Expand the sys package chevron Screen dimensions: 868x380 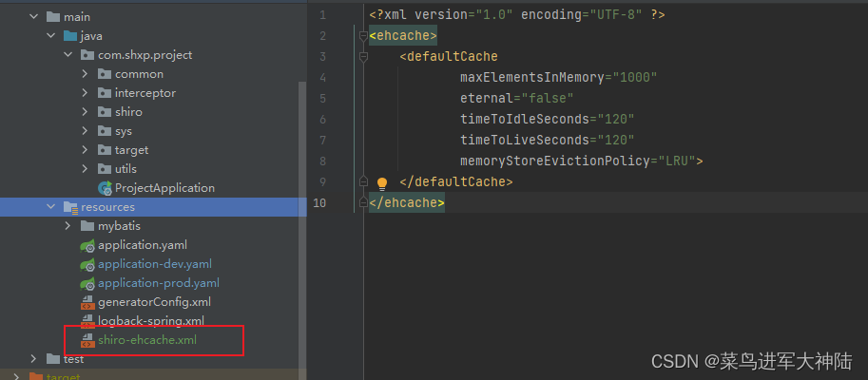click(x=85, y=131)
